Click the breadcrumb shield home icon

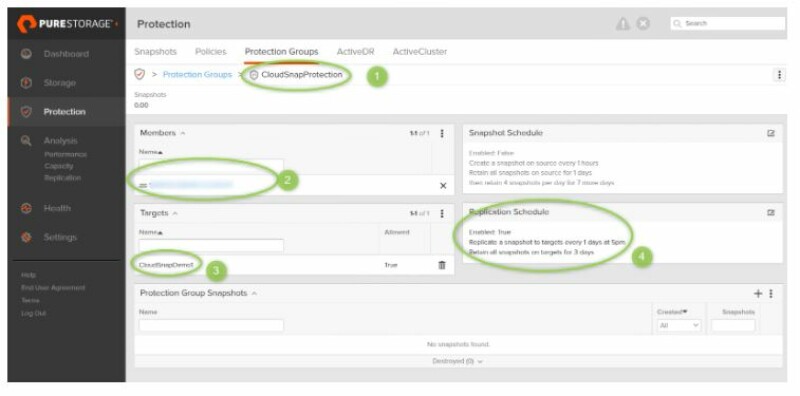(x=139, y=75)
